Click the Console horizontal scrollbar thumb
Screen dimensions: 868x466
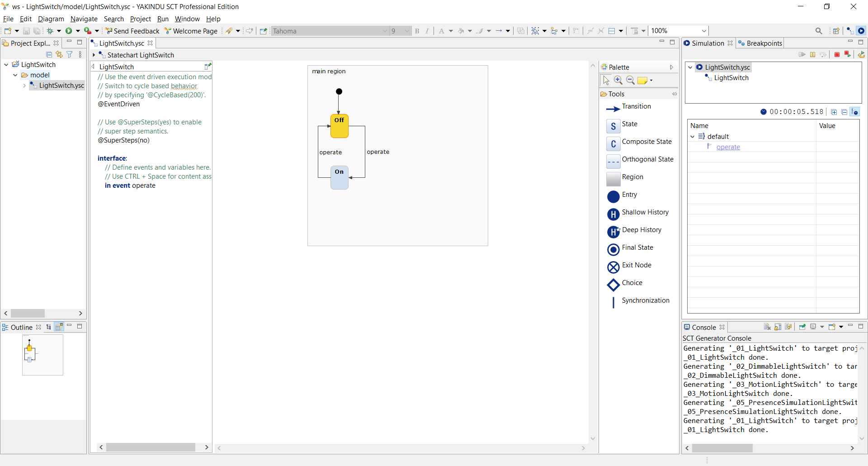[x=722, y=448]
